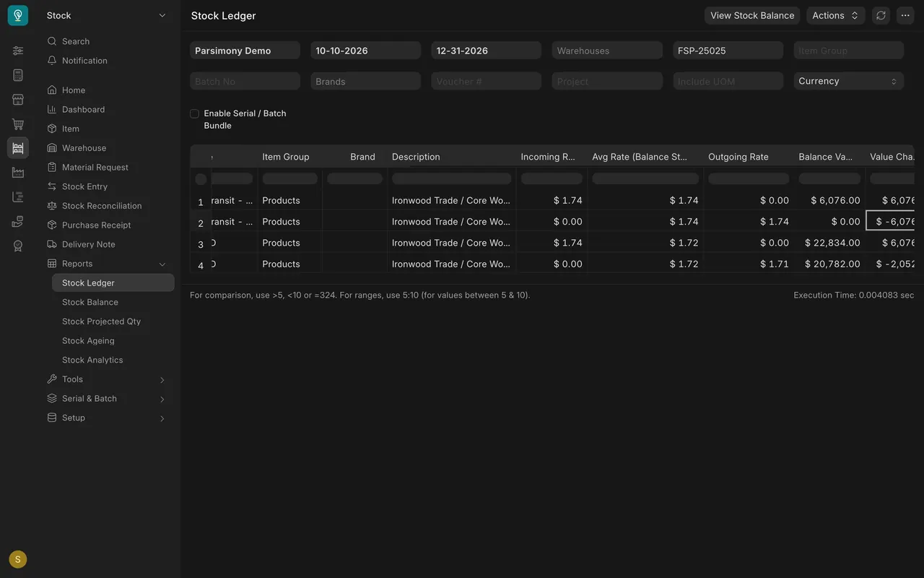Click the FSP-25025 item filter field

pos(728,51)
